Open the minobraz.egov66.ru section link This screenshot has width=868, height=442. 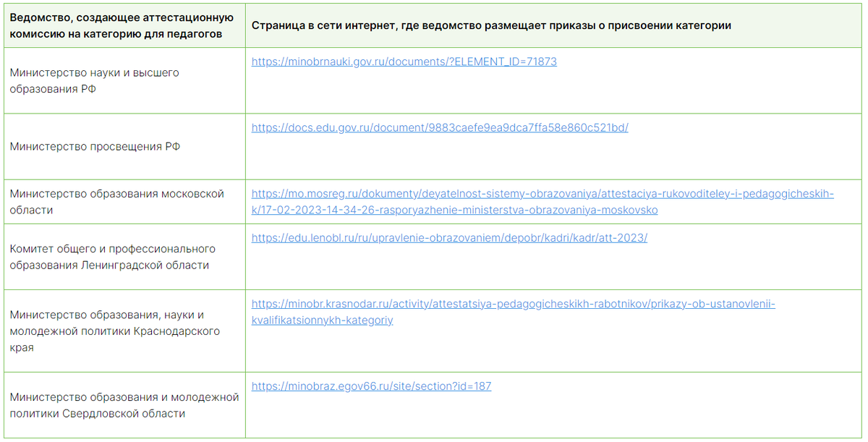[371, 386]
